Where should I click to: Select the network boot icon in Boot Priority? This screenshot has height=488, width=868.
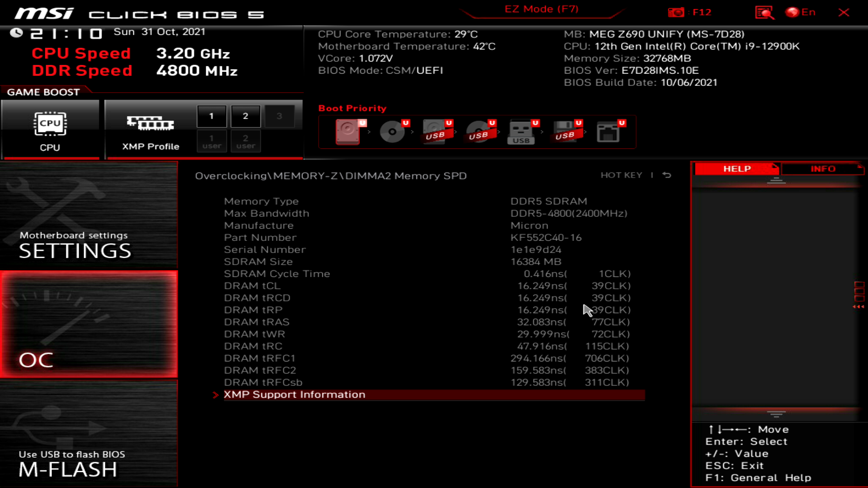(609, 132)
